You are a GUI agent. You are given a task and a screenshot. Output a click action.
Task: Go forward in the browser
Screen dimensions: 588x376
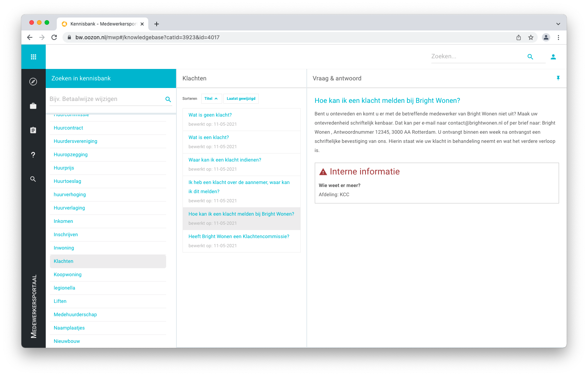[42, 37]
